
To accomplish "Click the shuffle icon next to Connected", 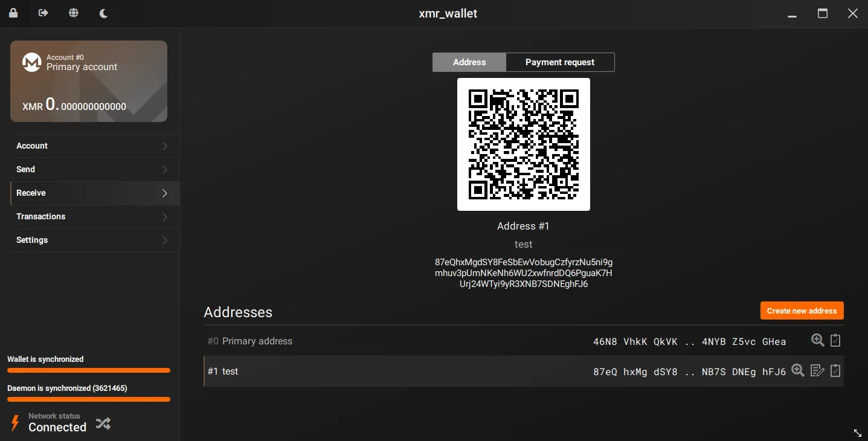I will 103,423.
